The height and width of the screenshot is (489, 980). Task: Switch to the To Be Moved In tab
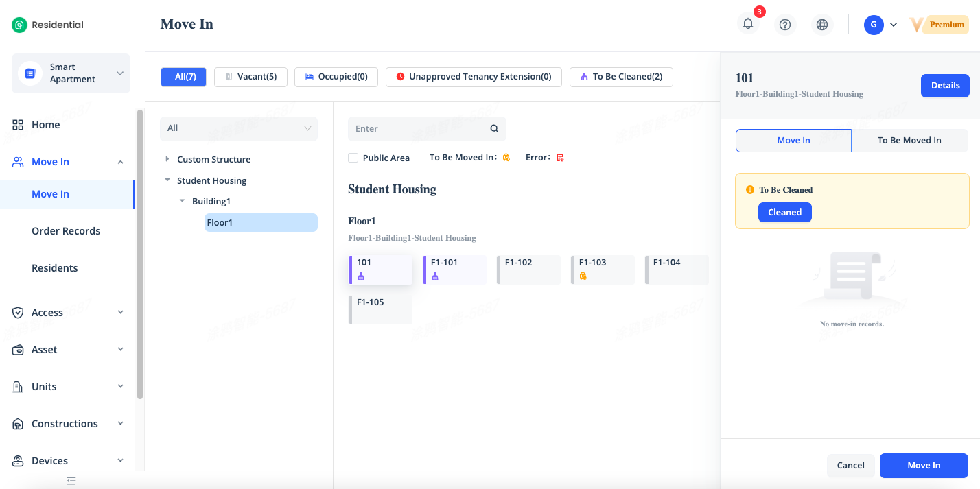click(x=909, y=141)
